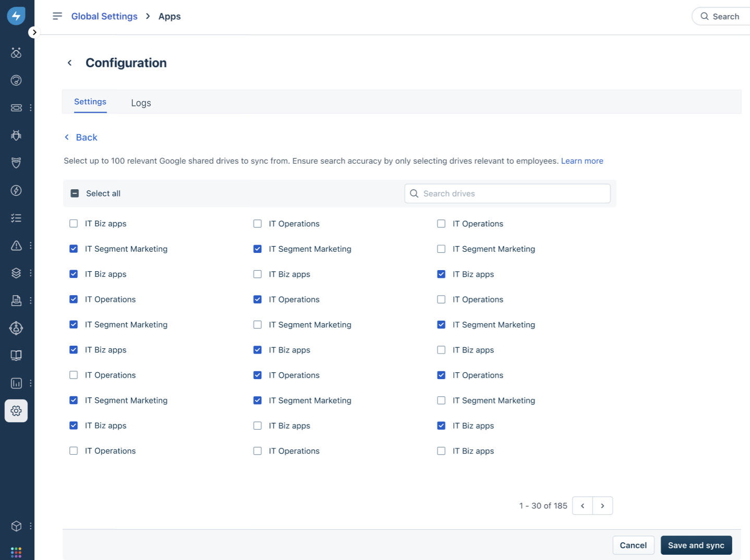Open three-dot menu beside cube icon
The image size is (750, 560).
(x=31, y=526)
